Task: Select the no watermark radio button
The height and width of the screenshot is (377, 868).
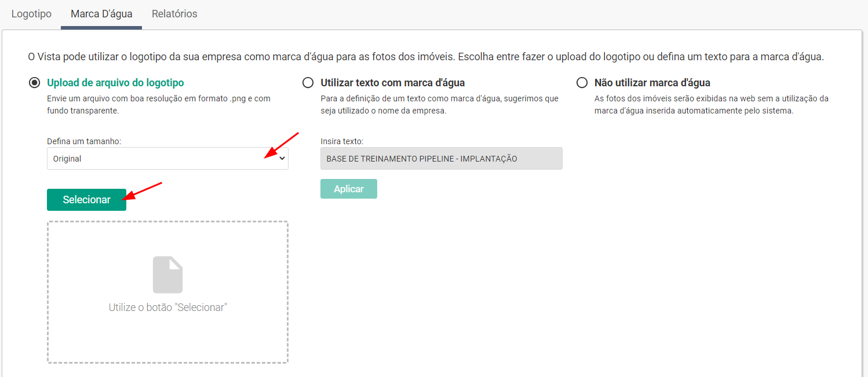Action: click(x=582, y=83)
